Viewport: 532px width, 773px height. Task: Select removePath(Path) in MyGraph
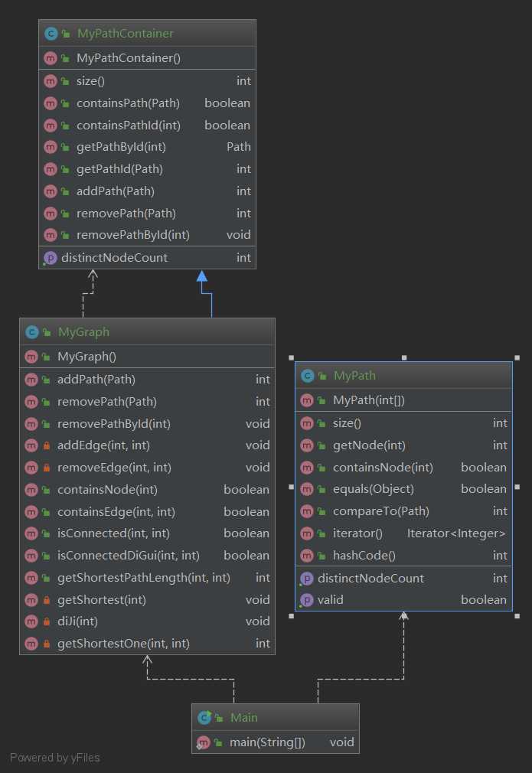[x=147, y=402]
